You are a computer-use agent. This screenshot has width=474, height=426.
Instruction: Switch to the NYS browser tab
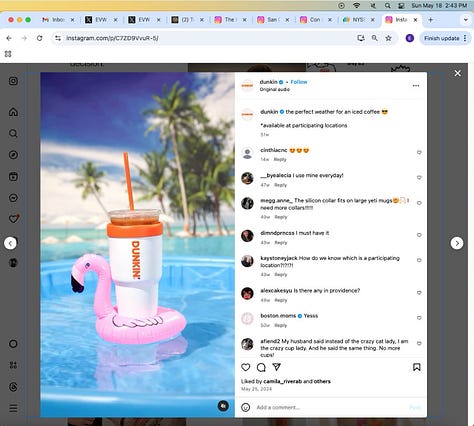[x=358, y=20]
